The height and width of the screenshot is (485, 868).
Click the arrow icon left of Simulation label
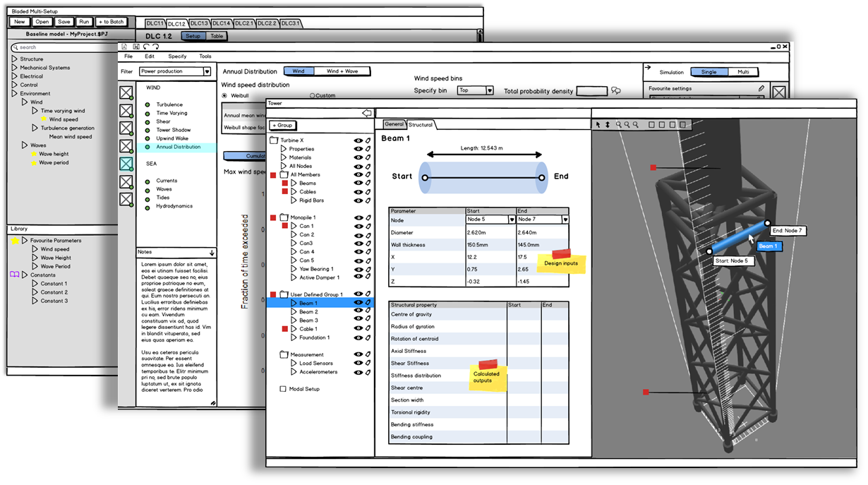[649, 68]
